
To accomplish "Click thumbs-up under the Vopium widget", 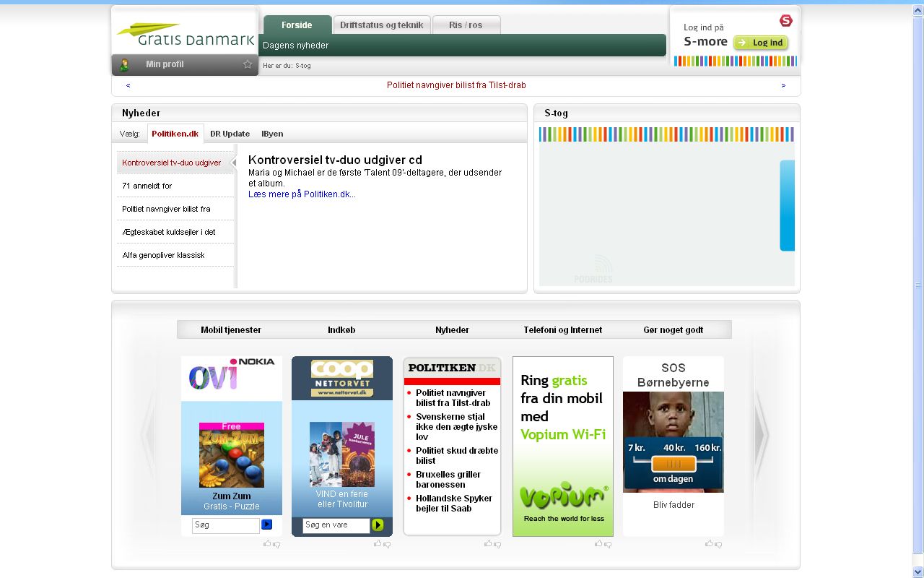I will [598, 543].
